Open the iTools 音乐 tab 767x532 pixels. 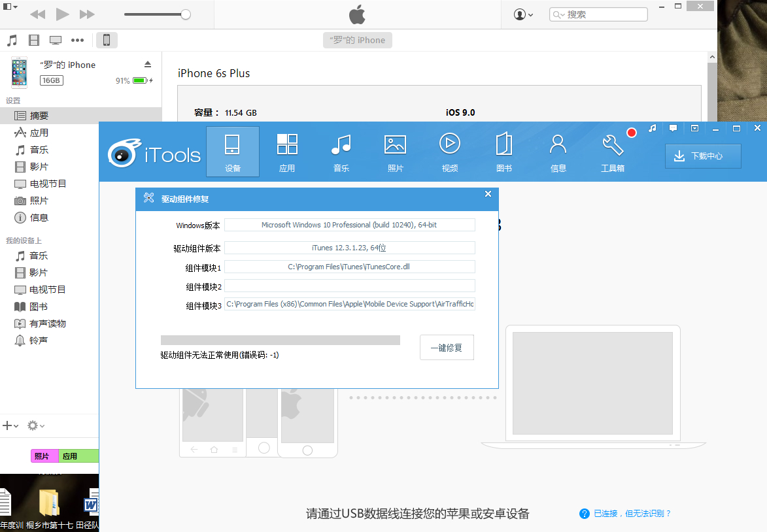pyautogui.click(x=341, y=152)
